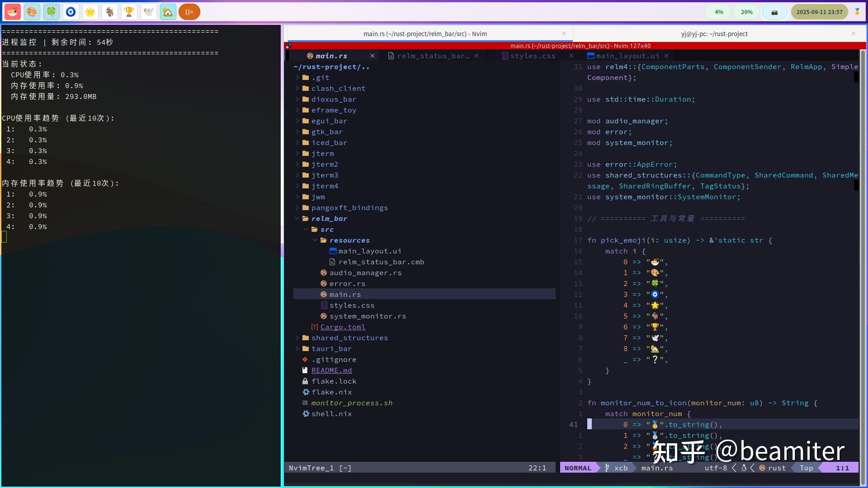Image resolution: width=868 pixels, height=488 pixels.
Task: Click the 20% memory usage indicator
Action: tap(747, 12)
